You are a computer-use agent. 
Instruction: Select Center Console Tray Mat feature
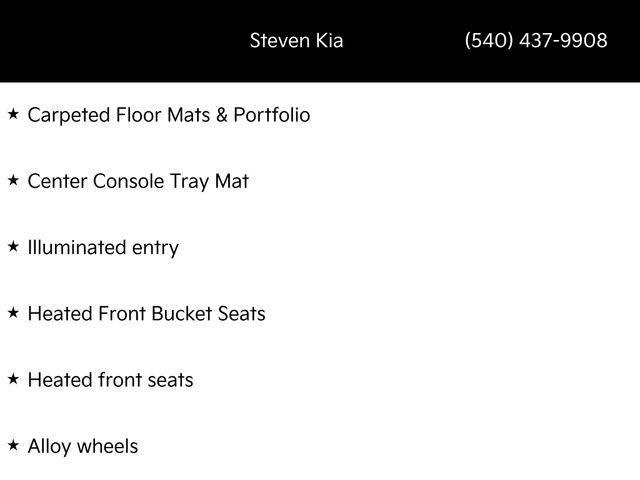pos(138,182)
